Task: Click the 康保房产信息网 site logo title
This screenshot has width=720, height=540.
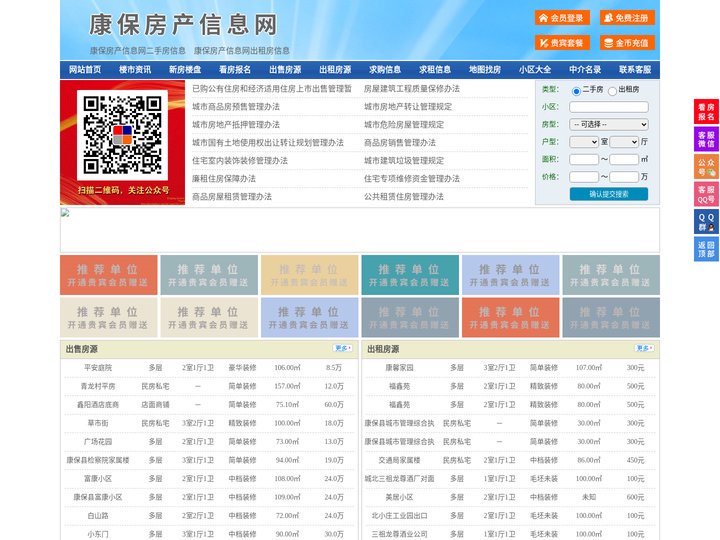Action: click(183, 25)
